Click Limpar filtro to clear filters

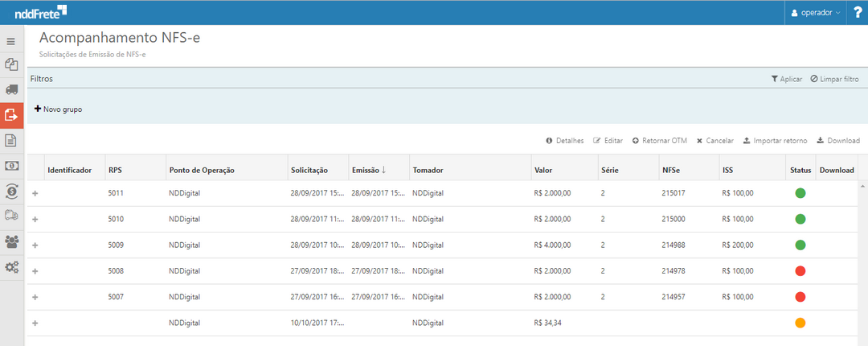click(x=834, y=79)
